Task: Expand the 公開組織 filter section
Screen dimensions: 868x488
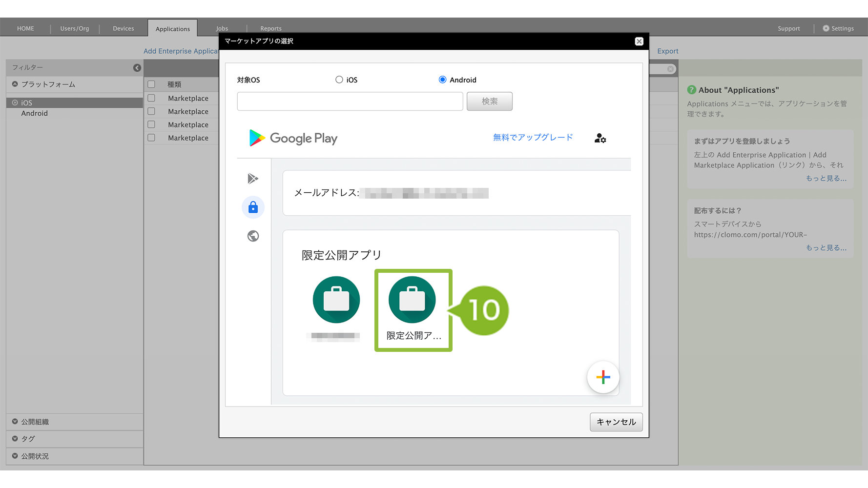Action: pos(35,422)
